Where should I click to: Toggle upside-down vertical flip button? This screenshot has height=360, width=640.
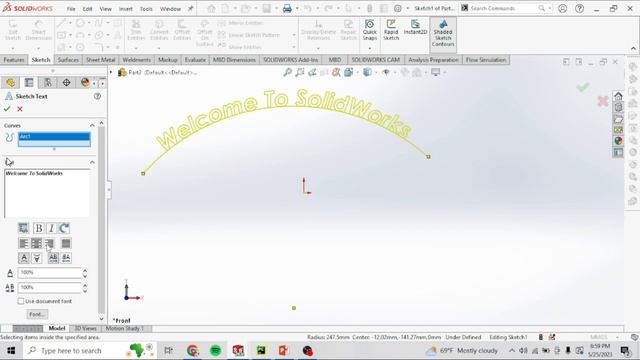(36, 258)
